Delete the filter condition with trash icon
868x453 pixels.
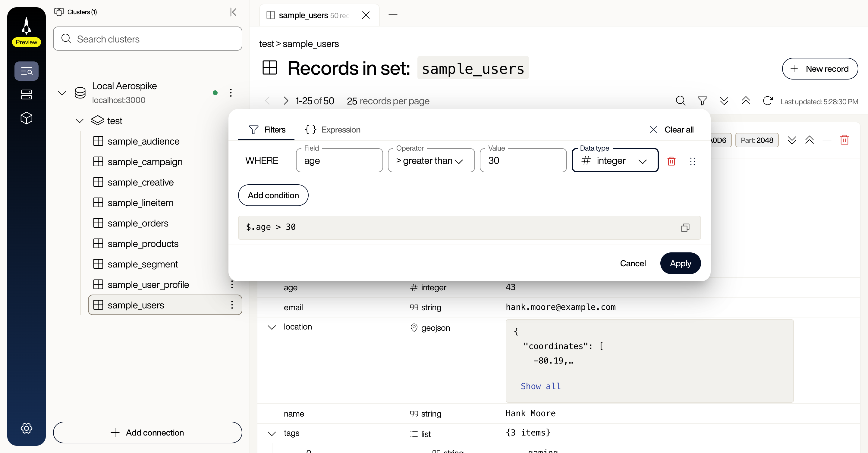[671, 161]
